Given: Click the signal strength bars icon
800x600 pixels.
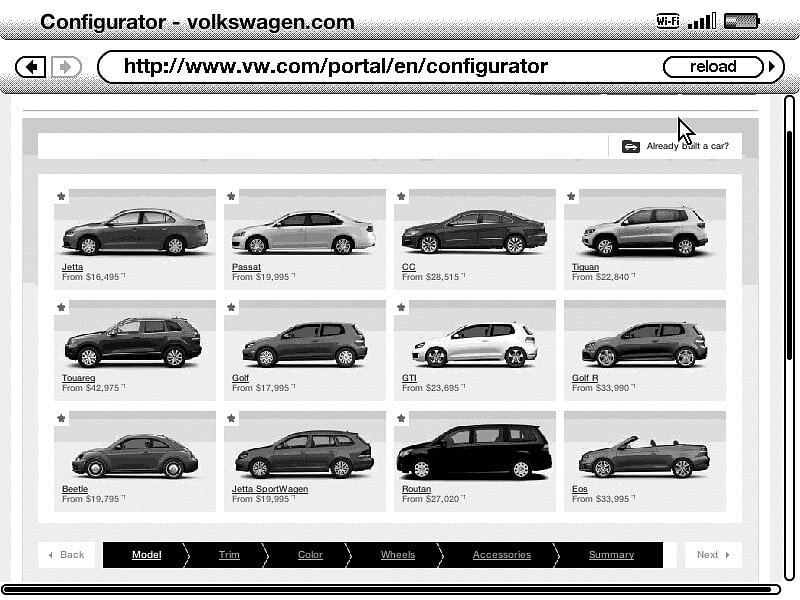Looking at the screenshot, I should [702, 21].
